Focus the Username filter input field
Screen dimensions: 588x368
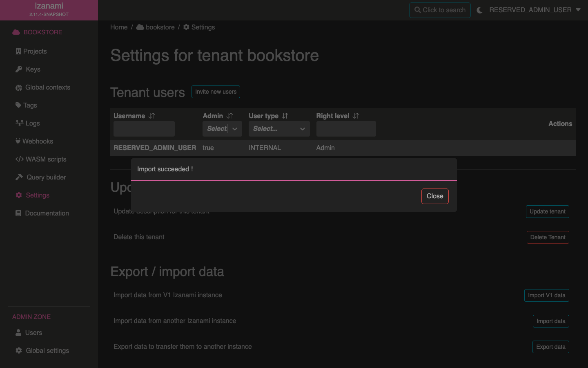pyautogui.click(x=144, y=129)
